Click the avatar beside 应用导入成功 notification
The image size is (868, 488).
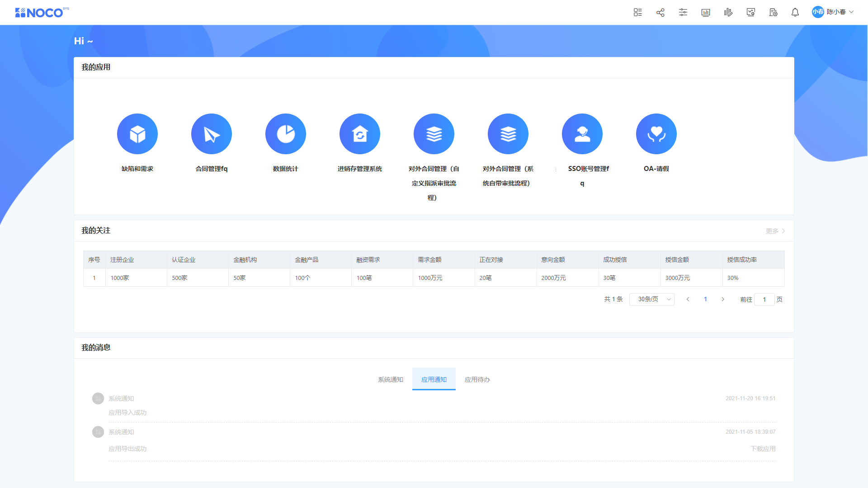(x=98, y=398)
